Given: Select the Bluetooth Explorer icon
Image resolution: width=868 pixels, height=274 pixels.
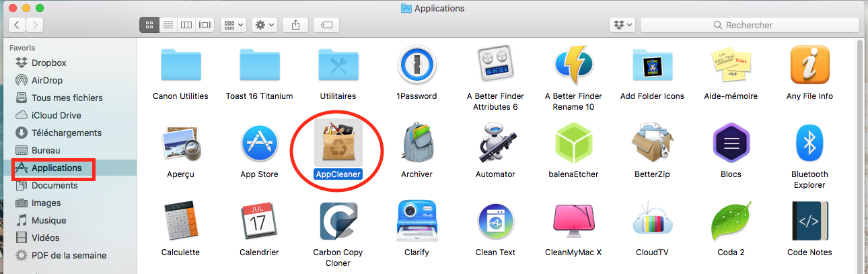Looking at the screenshot, I should click(x=809, y=143).
